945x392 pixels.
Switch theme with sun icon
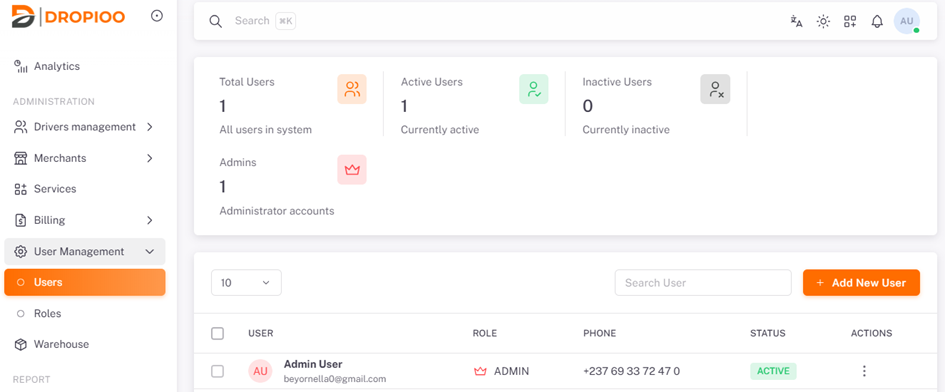(x=823, y=22)
